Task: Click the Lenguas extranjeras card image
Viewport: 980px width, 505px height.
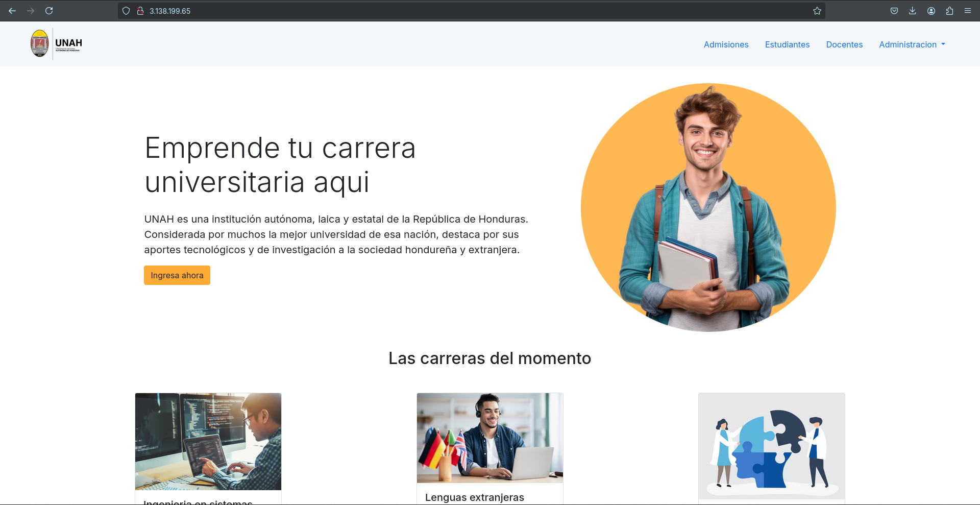Action: 490,438
